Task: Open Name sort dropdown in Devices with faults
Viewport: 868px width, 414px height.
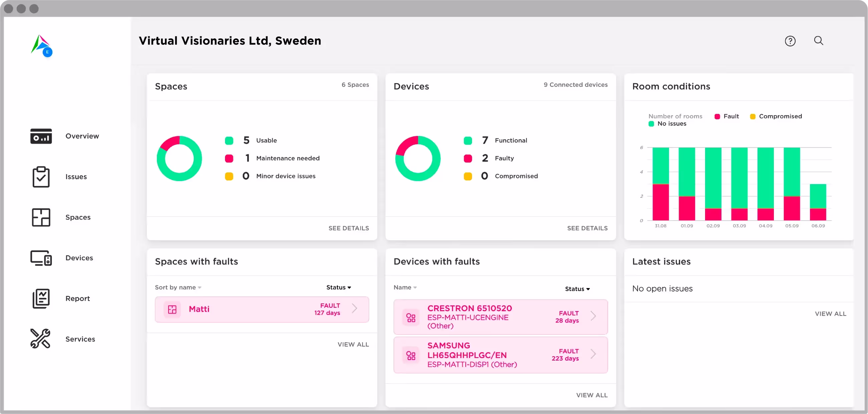Action: tap(405, 287)
